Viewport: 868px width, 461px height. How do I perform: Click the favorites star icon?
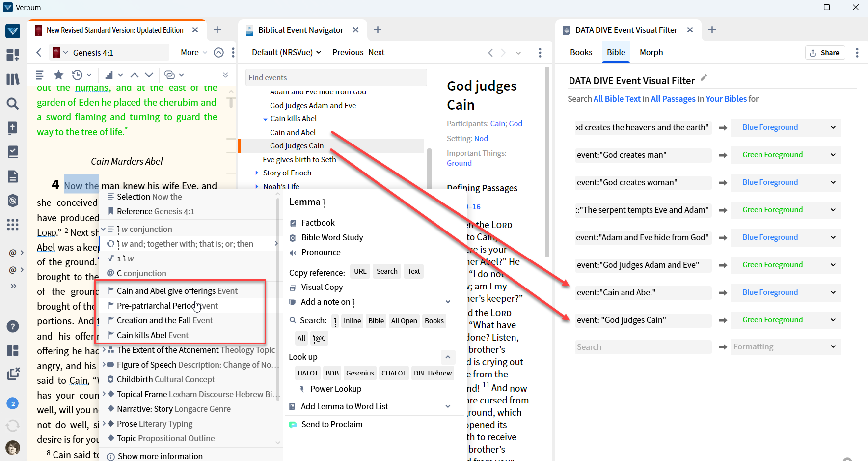[58, 75]
